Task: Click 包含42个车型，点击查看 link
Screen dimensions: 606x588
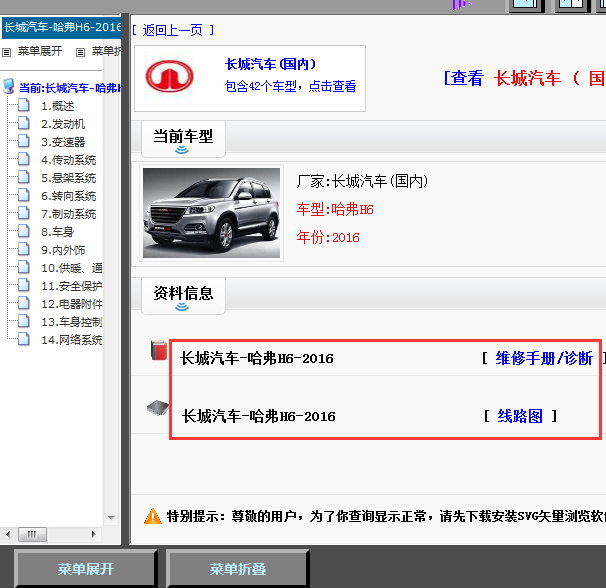Action: [x=290, y=86]
